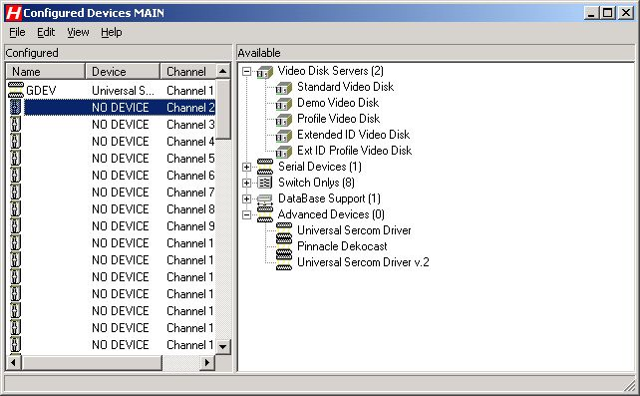
Task: Click the icon of Channel 3 row
Action: pyautogui.click(x=15, y=124)
